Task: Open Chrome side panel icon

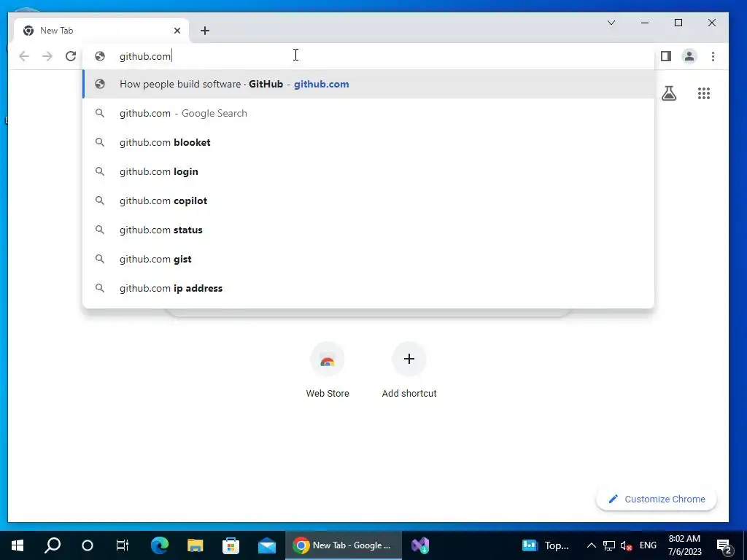Action: click(x=666, y=56)
